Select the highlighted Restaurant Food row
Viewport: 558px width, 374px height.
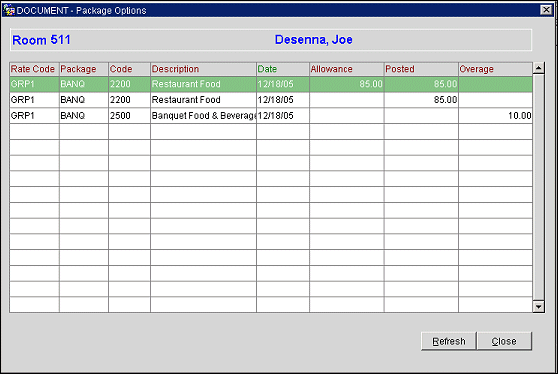click(271, 84)
